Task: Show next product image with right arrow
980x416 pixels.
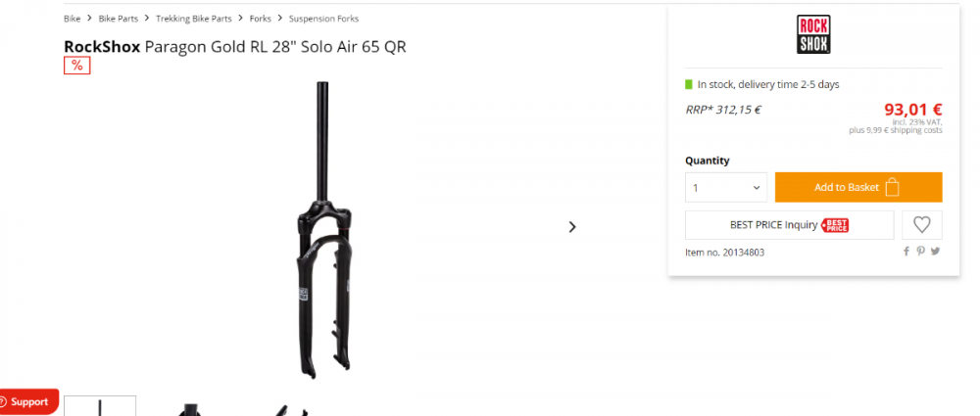Action: [572, 227]
